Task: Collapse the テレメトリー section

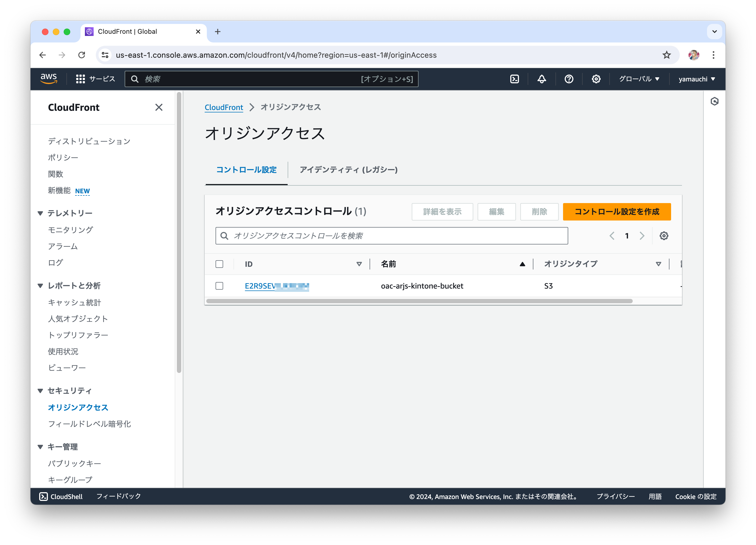Action: 40,213
